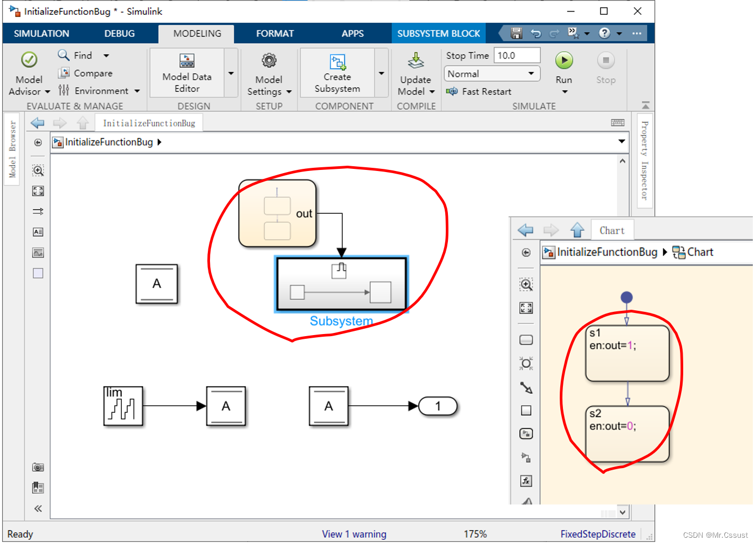The width and height of the screenshot is (756, 543).
Task: Edit the Stop Time field
Action: [517, 55]
